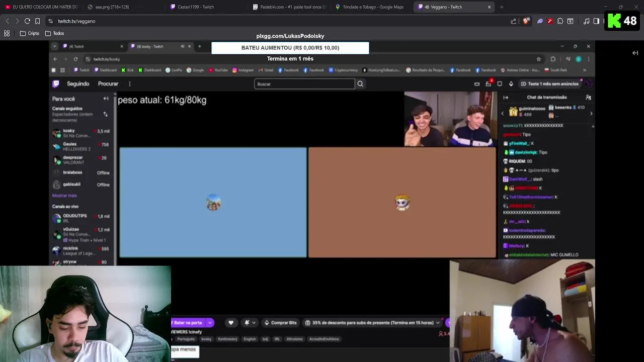Open the apps grid in bookmarks bar

pyautogui.click(x=7, y=33)
